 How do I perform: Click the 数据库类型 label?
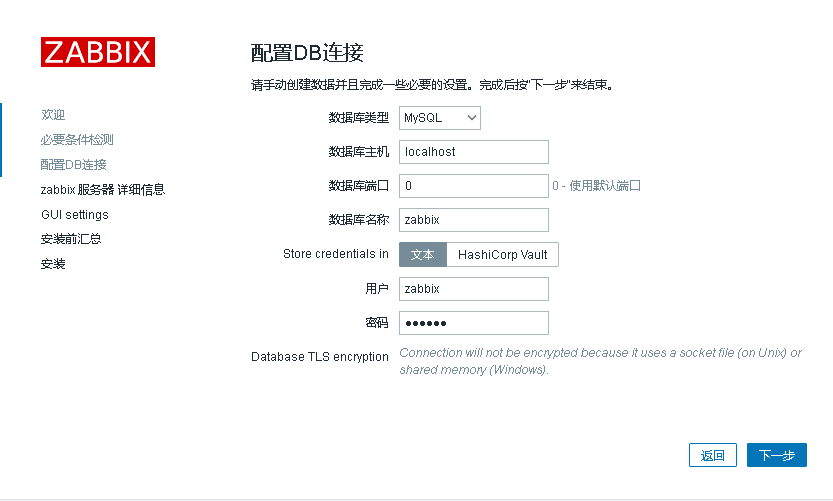click(x=359, y=118)
